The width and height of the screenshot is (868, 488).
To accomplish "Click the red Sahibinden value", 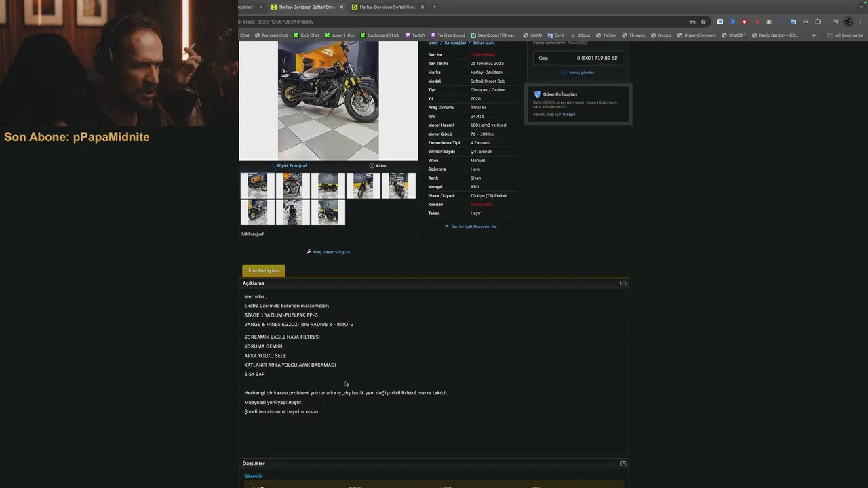I will [481, 205].
